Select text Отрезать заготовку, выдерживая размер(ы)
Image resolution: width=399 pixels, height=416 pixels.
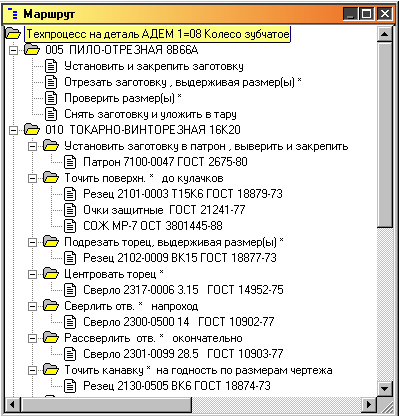(183, 82)
